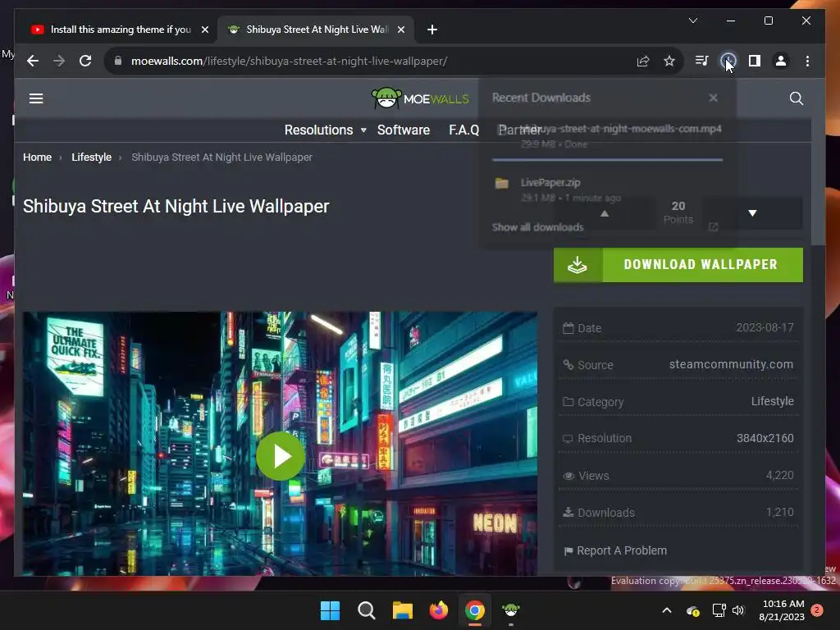
Task: Play the wallpaper preview video
Action: (281, 456)
